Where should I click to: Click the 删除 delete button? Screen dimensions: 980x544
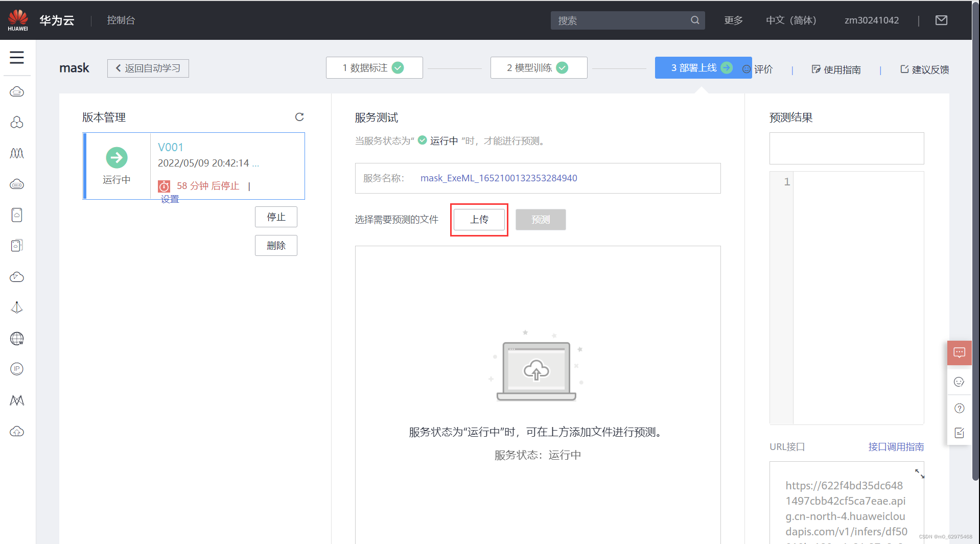tap(276, 246)
